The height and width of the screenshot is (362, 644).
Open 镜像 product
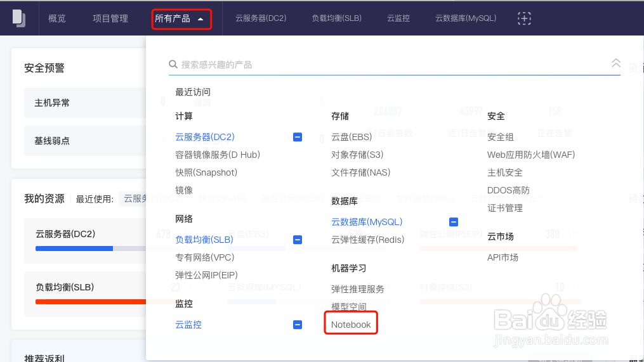(x=183, y=190)
